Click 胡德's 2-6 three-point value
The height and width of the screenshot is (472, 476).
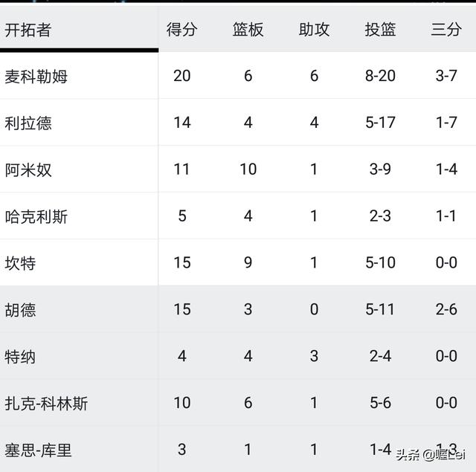[x=446, y=309]
